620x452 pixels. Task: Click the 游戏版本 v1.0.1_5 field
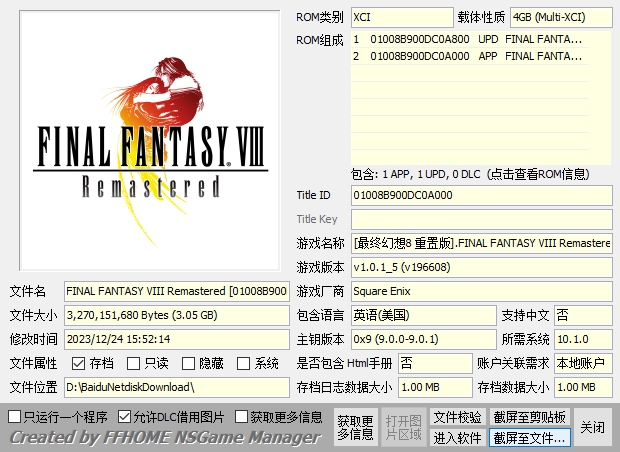point(482,267)
